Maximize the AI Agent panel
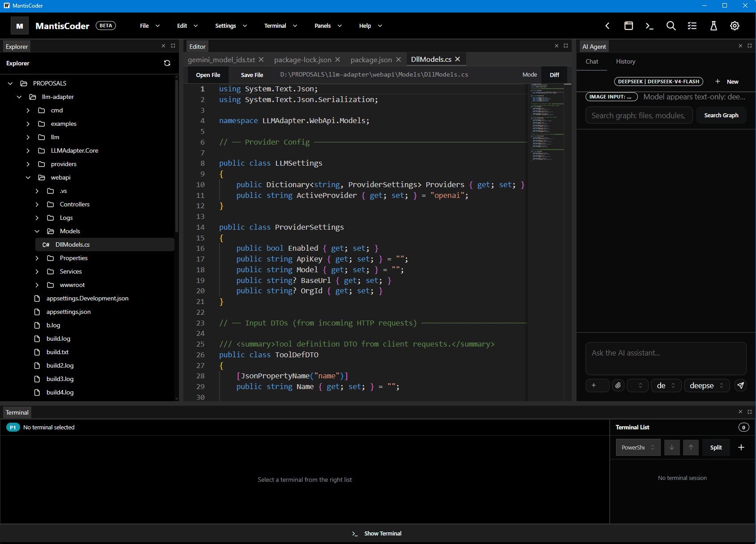The height and width of the screenshot is (544, 756). pos(750,46)
